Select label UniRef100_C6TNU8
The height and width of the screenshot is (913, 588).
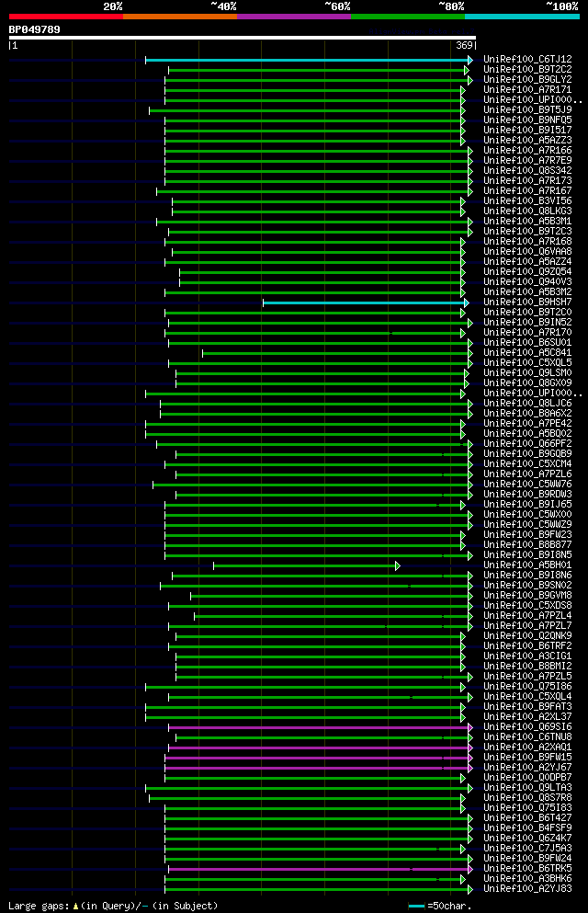pyautogui.click(x=527, y=737)
